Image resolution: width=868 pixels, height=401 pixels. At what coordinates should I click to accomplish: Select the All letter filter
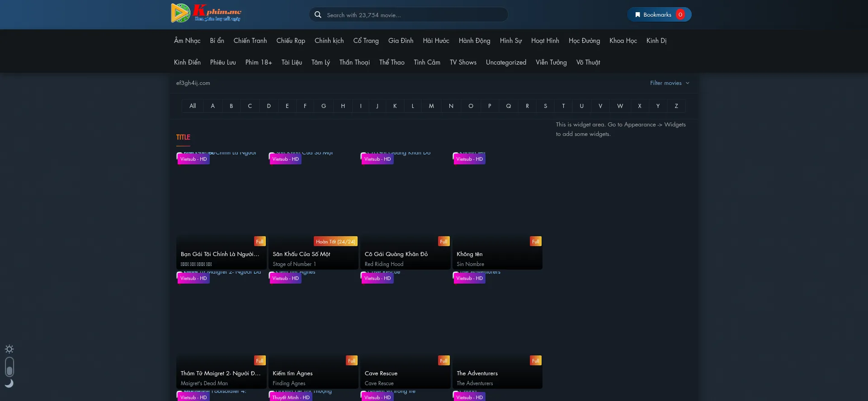(193, 106)
